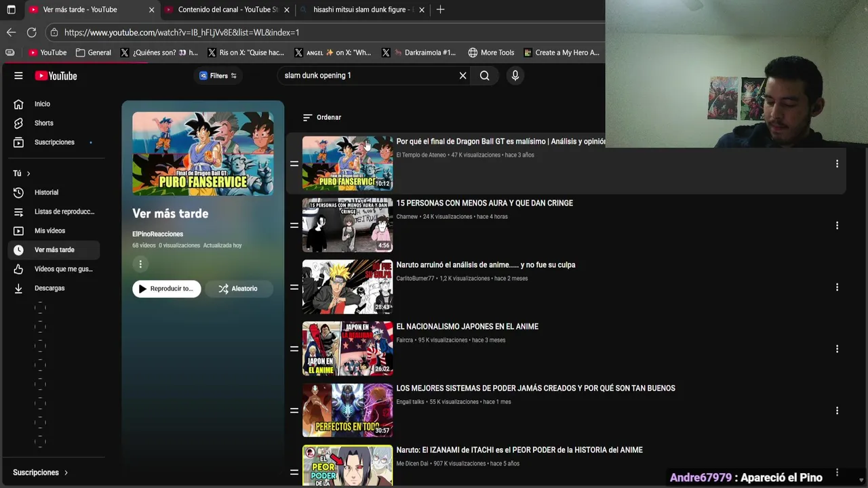Open Vídeos que me gustan

54,269
